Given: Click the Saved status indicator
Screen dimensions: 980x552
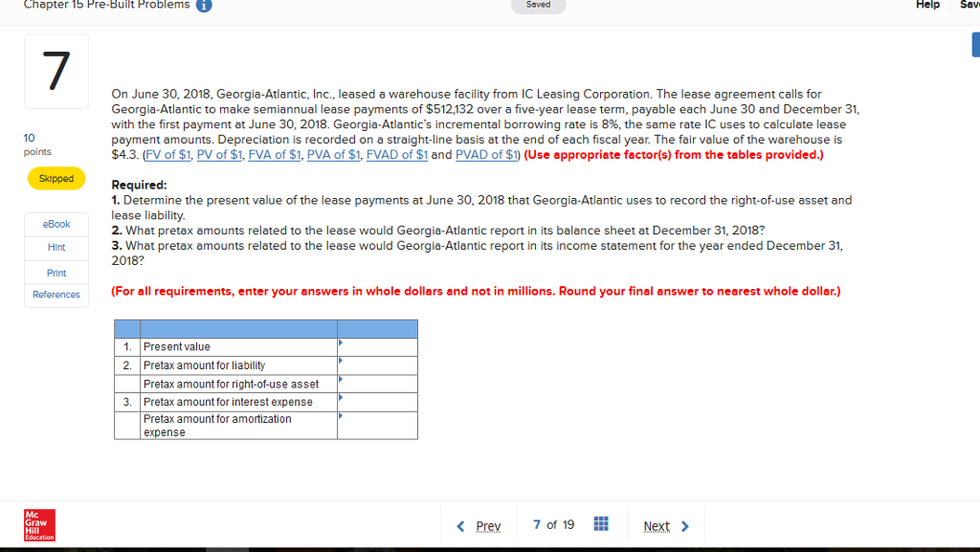Looking at the screenshot, I should pos(538,5).
